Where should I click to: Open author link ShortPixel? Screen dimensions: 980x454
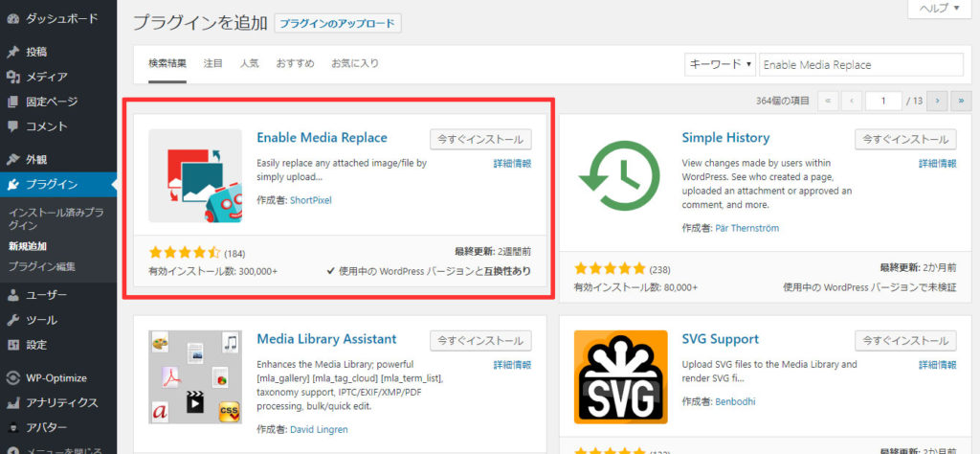point(311,201)
